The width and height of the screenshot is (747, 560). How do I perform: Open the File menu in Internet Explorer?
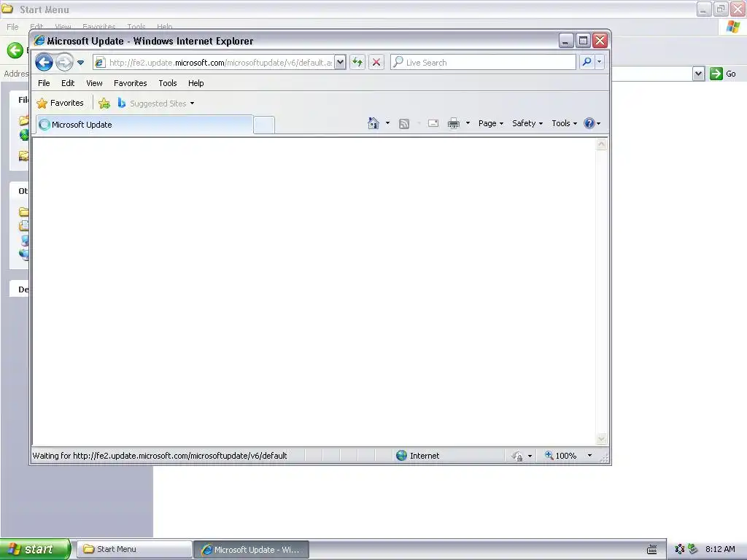click(x=44, y=83)
